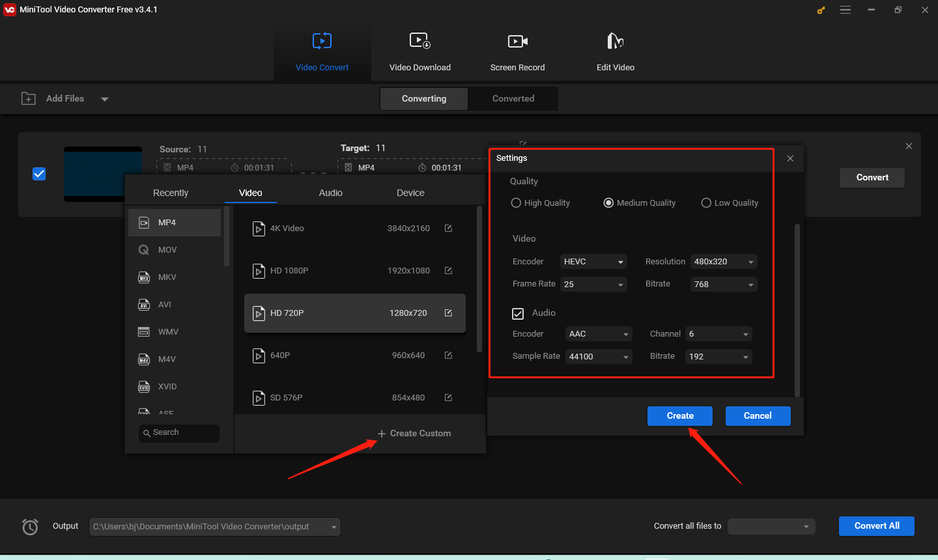Open the Resolution 480x320 dropdown
The image size is (938, 560).
[724, 262]
